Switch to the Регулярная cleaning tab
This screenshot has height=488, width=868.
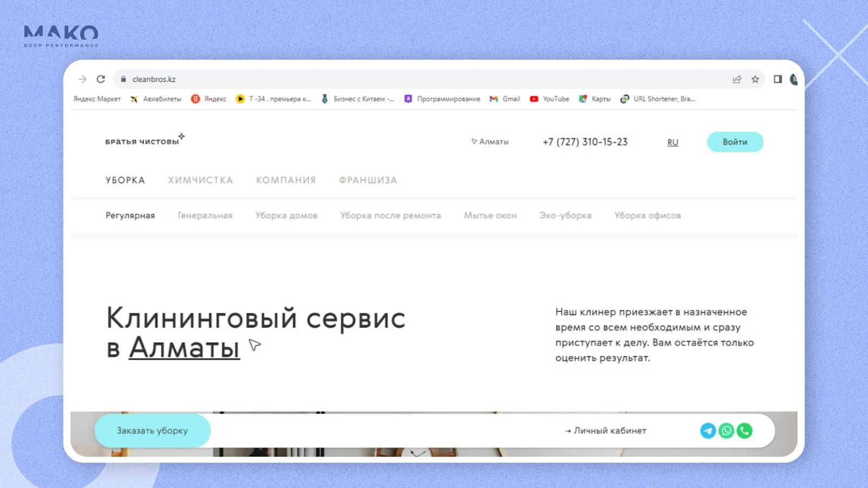tap(130, 215)
